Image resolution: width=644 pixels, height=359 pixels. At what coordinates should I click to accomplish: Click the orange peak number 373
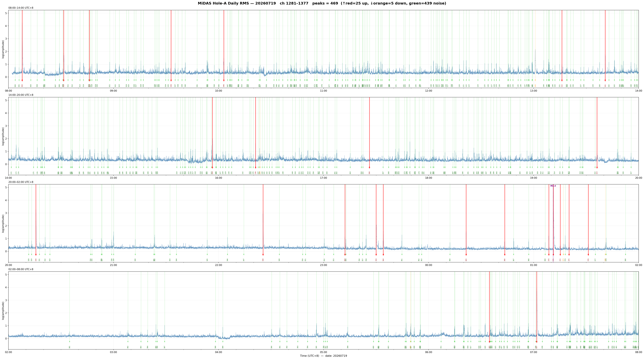pos(563,260)
